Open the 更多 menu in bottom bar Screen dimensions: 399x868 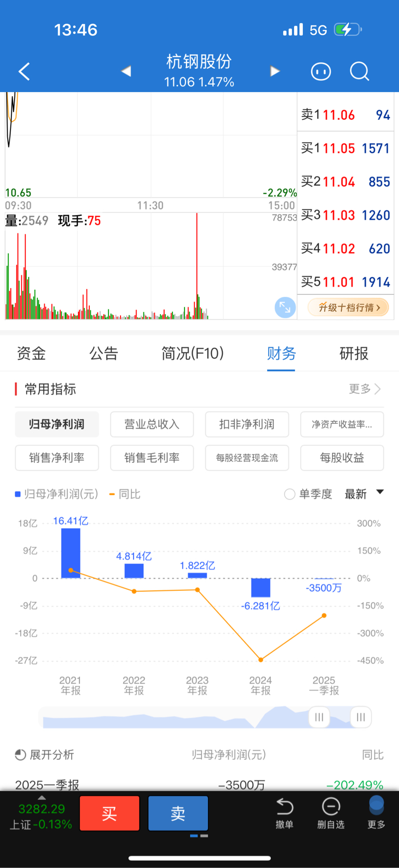[376, 812]
